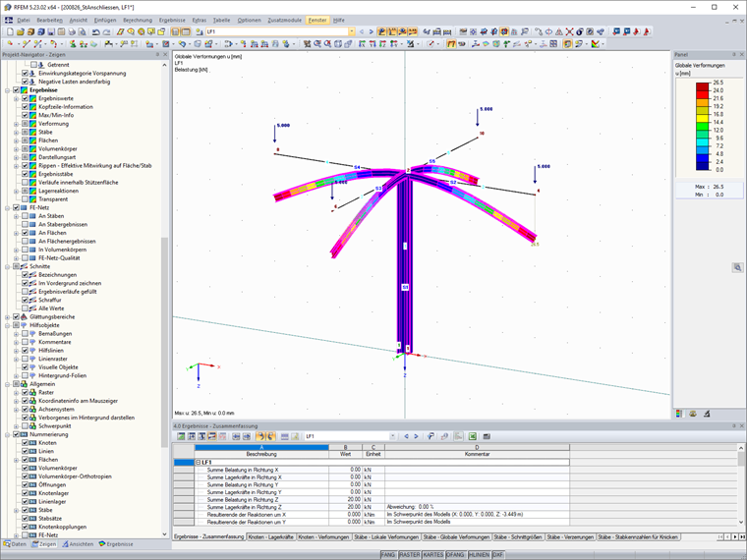Click the navigator tree vertical scrollbar
This screenshot has height=560, width=747.
[x=164, y=300]
